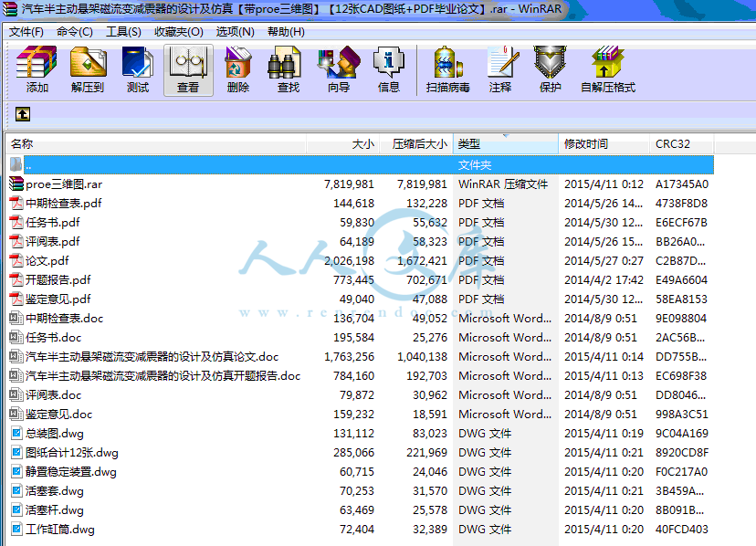Select the file 任务书.pdf

coord(53,223)
